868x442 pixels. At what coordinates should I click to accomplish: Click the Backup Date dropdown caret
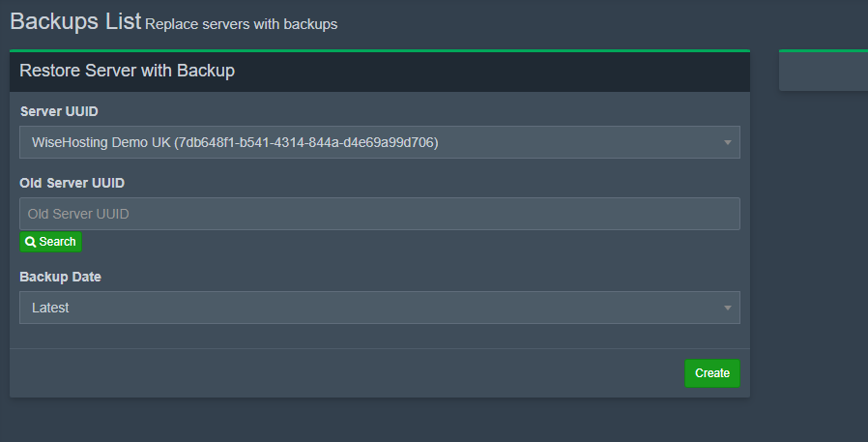(x=727, y=309)
